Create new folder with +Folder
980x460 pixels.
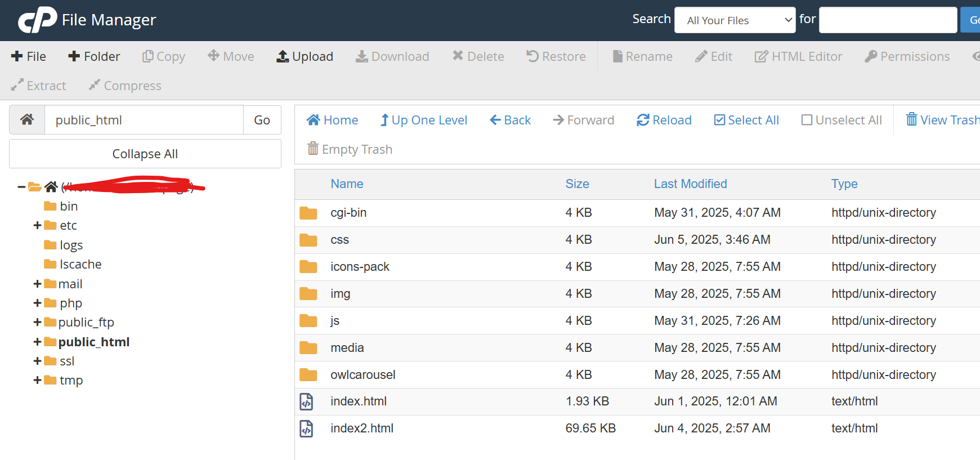tap(94, 56)
